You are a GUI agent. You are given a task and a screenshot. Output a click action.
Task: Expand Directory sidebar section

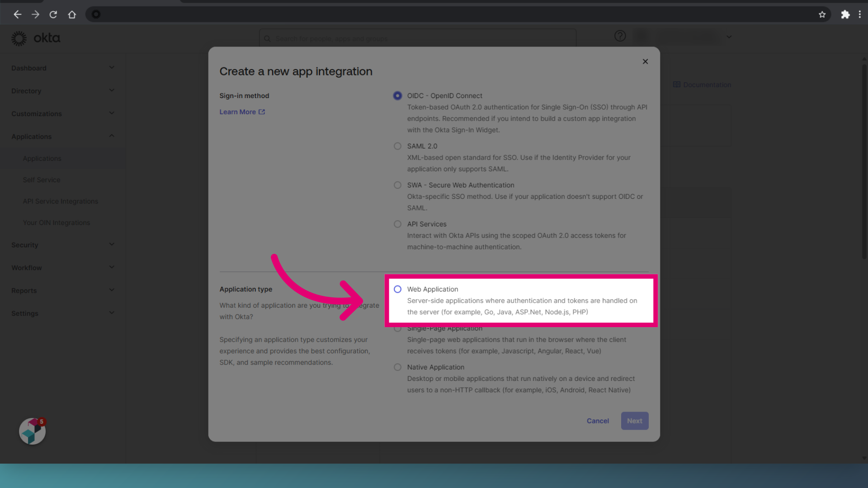pos(112,90)
